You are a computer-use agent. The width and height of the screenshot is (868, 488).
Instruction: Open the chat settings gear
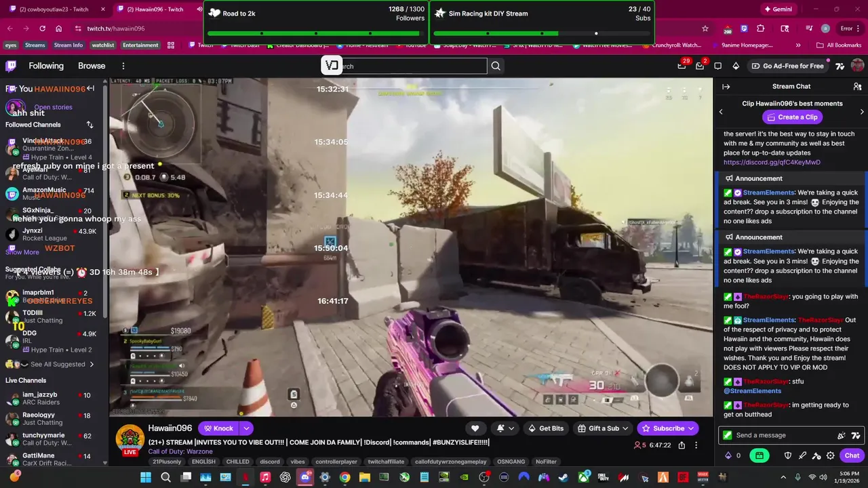coord(831,455)
